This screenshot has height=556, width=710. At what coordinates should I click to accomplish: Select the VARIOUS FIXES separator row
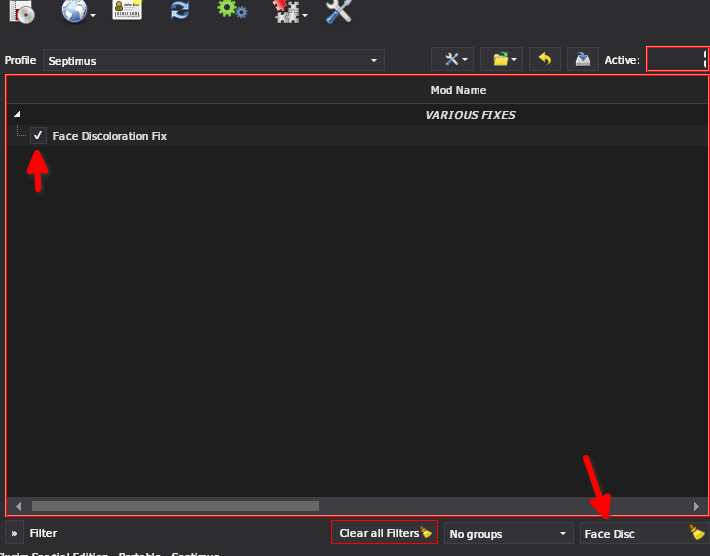358,115
